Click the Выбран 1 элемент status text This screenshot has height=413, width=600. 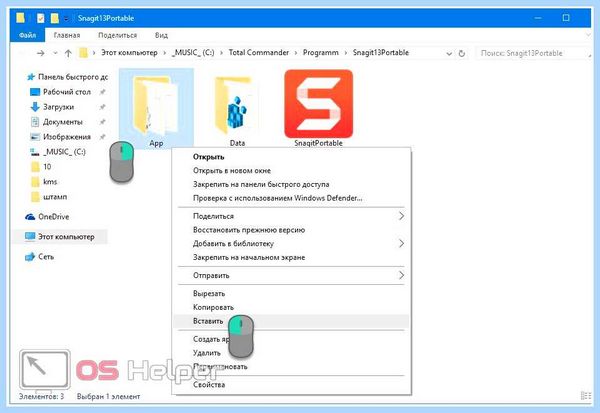click(x=108, y=397)
